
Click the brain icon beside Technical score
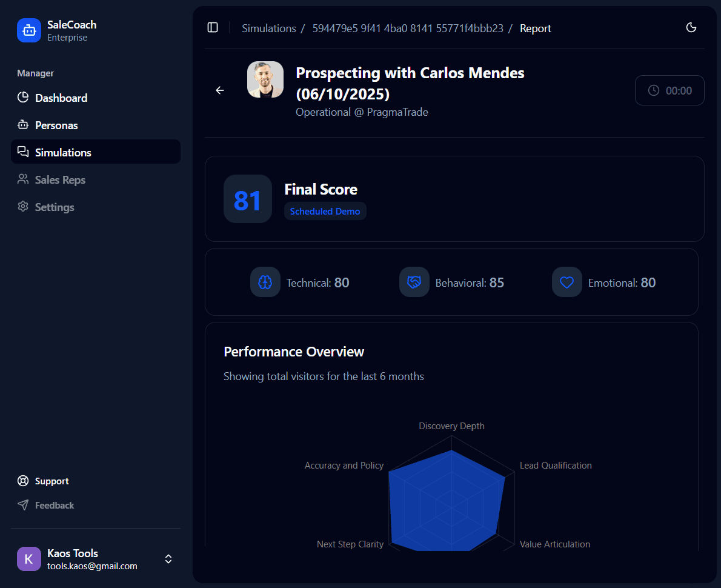click(265, 282)
